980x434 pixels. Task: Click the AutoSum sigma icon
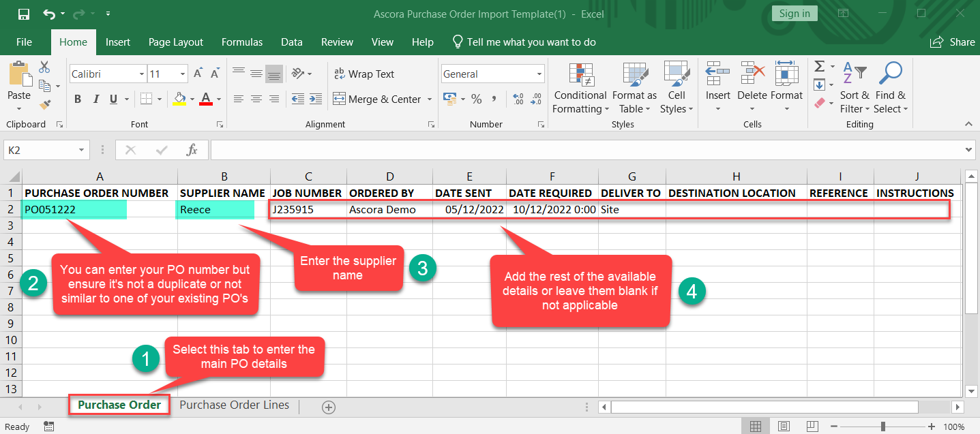[820, 67]
